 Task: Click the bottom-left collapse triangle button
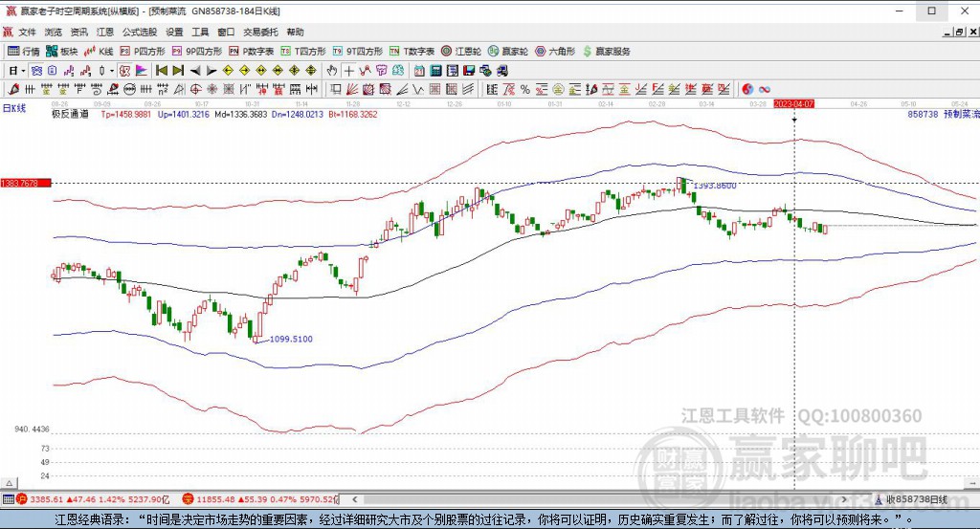tap(9, 483)
